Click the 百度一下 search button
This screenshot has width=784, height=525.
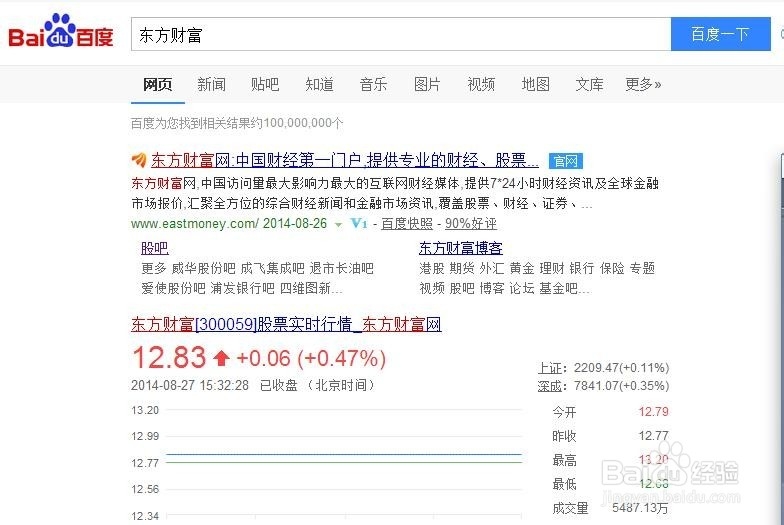pyautogui.click(x=720, y=34)
